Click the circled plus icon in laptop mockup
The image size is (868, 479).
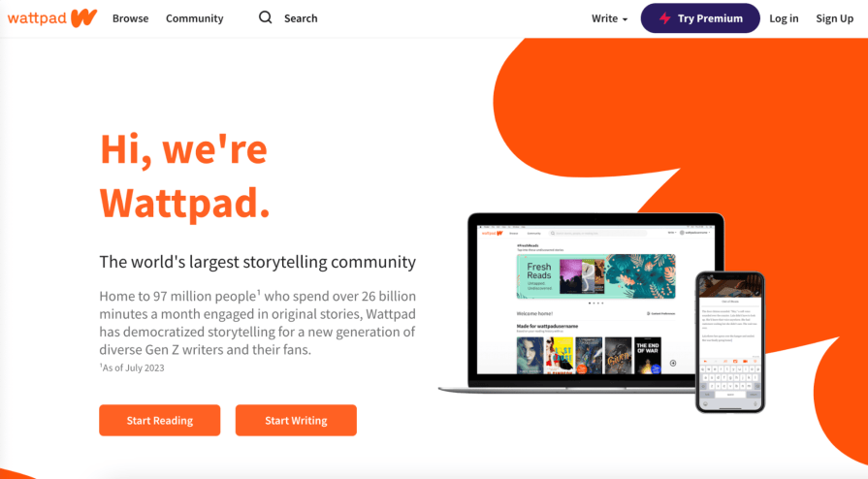673,364
